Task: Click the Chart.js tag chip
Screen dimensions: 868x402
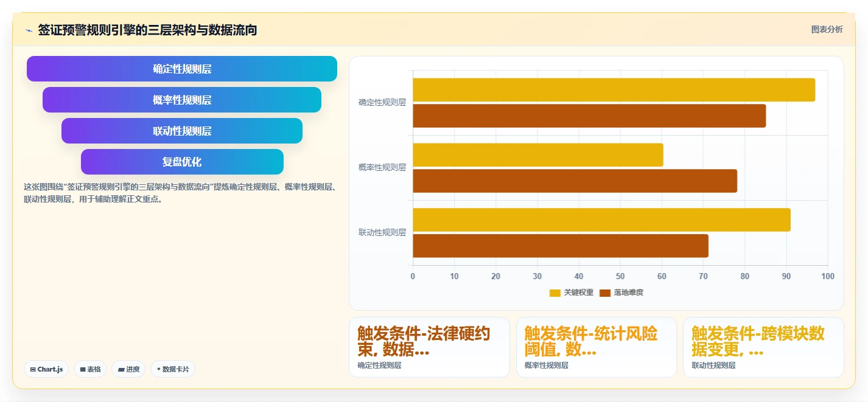Action: (46, 369)
